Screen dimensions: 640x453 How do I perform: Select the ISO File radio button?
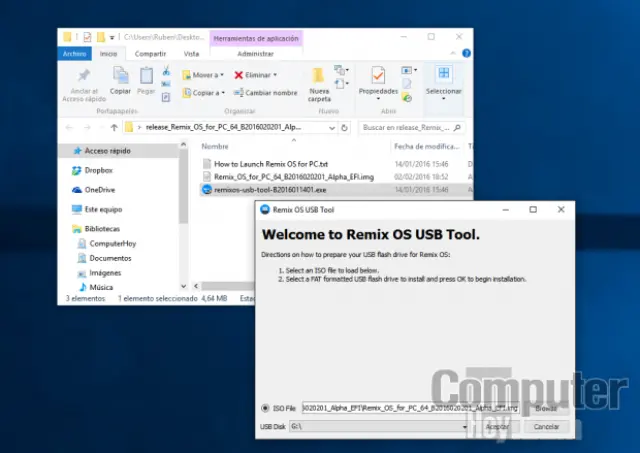pos(264,408)
